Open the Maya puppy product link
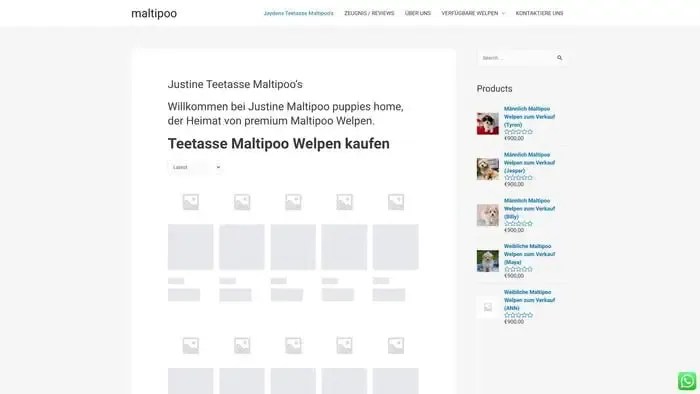The height and width of the screenshot is (394, 700). tap(529, 254)
